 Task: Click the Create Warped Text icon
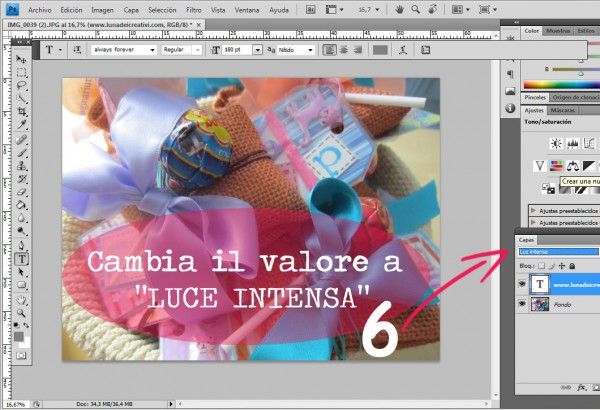[x=403, y=50]
